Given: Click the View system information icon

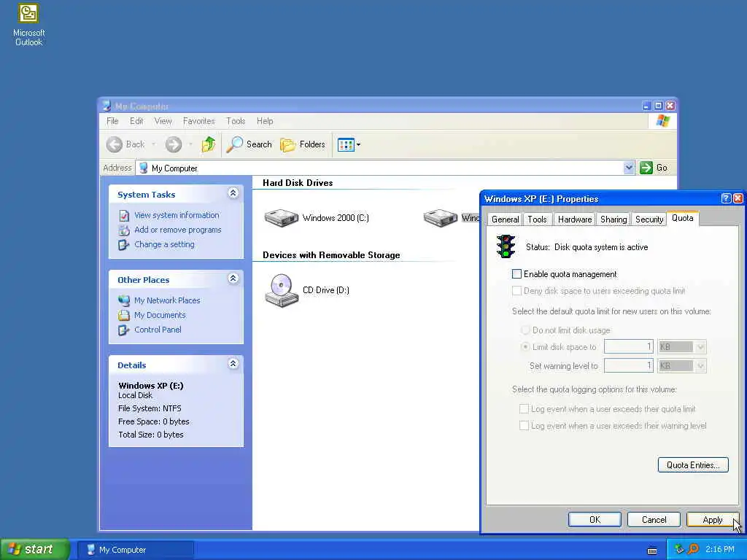Looking at the screenshot, I should [x=124, y=216].
